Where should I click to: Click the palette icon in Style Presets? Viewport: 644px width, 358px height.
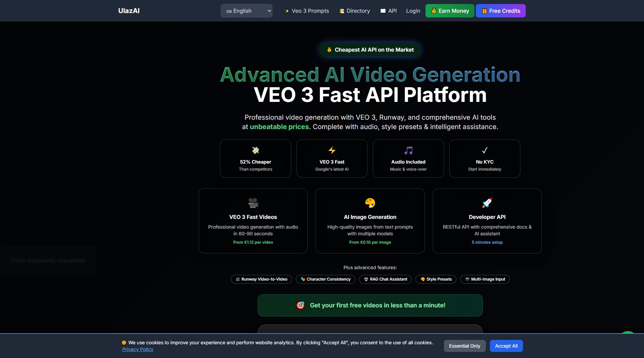tap(423, 279)
